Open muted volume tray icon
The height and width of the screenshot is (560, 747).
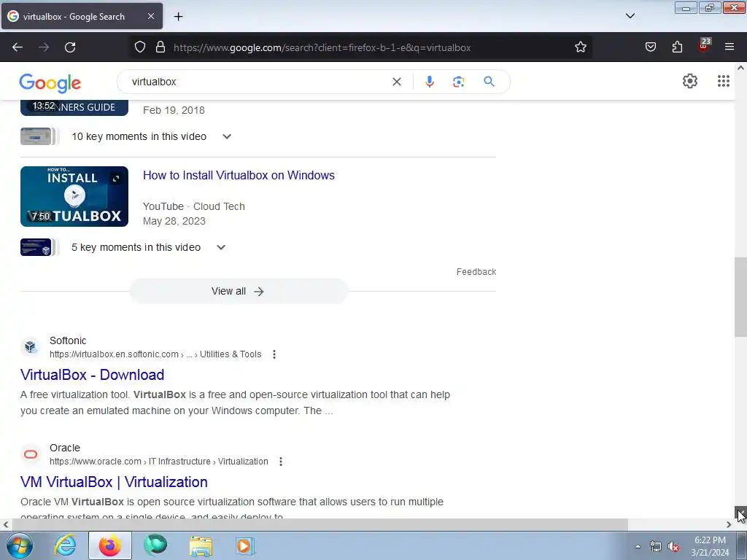(x=673, y=547)
